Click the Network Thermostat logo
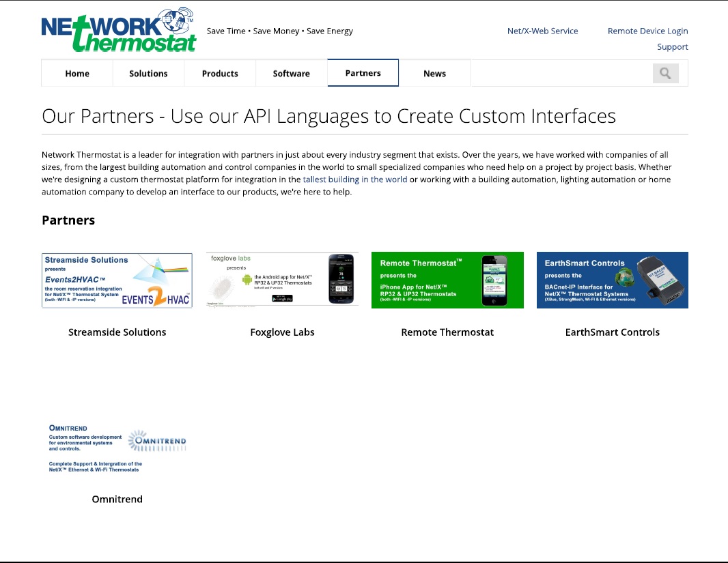728x563 pixels. tap(119, 29)
